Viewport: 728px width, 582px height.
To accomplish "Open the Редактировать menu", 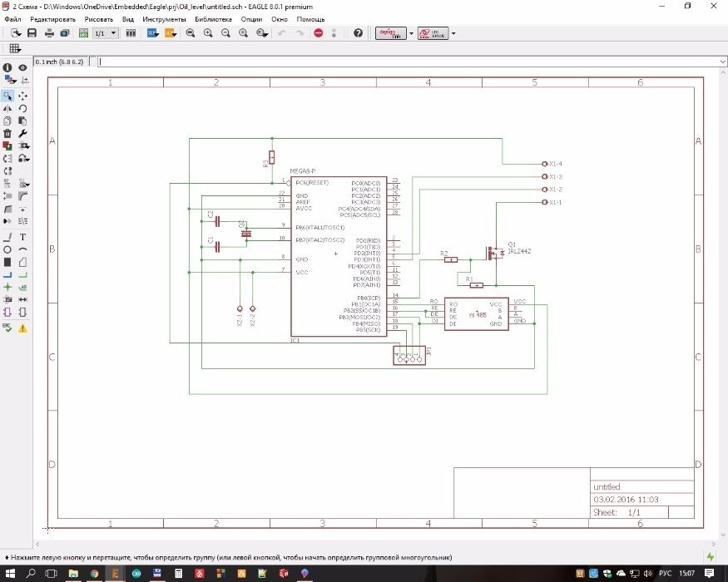I will 53,19.
